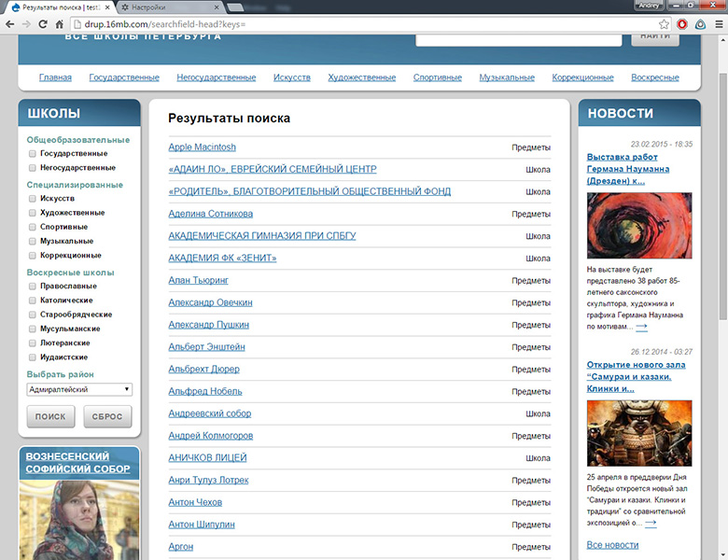728x560 pixels.
Task: Click the red Opera extension icon
Action: tap(682, 24)
